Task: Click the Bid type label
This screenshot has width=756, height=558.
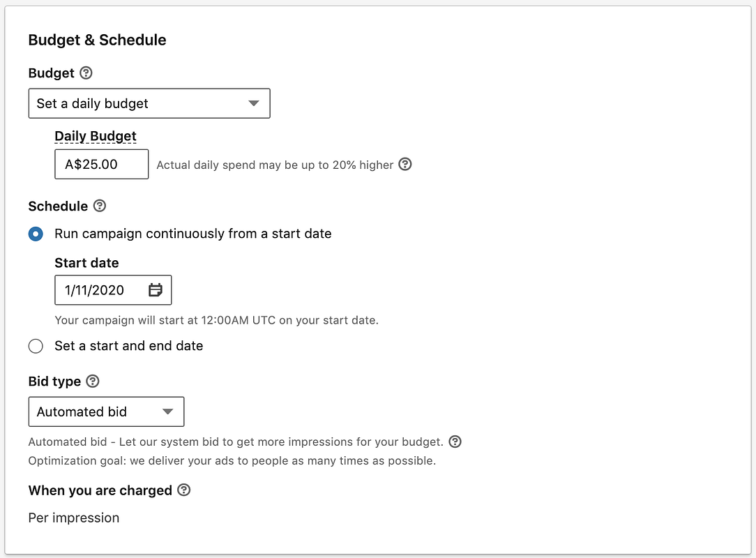Action: pos(54,382)
